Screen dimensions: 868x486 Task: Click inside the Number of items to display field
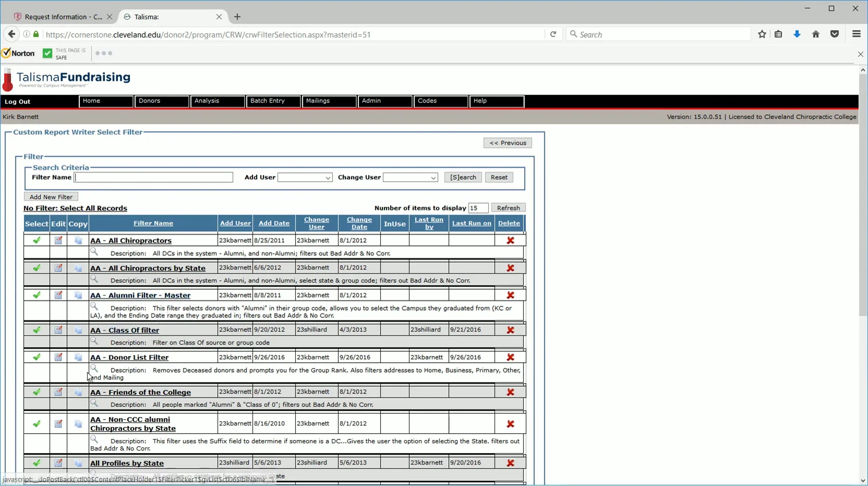point(477,208)
